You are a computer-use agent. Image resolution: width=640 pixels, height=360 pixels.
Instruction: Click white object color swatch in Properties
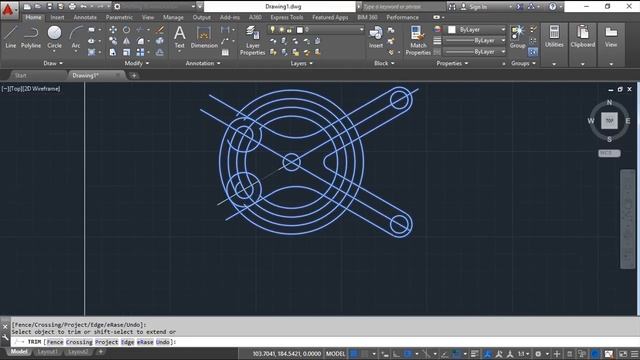(x=452, y=30)
